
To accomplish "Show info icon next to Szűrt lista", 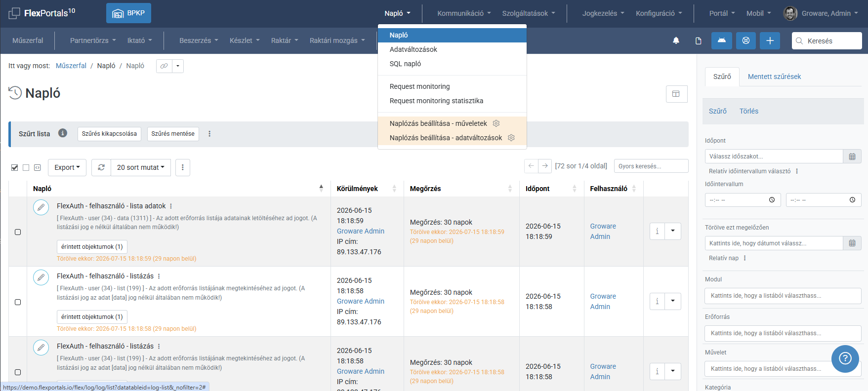I will (x=63, y=133).
